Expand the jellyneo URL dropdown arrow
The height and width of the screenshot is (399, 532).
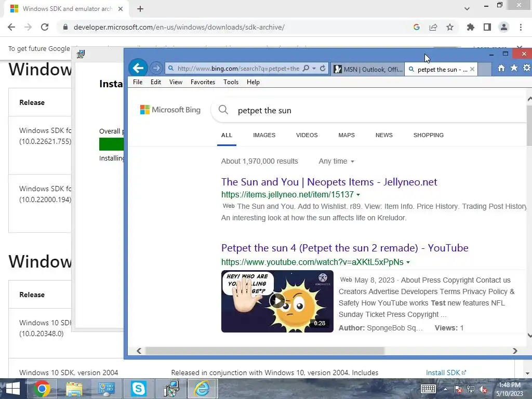click(x=358, y=195)
